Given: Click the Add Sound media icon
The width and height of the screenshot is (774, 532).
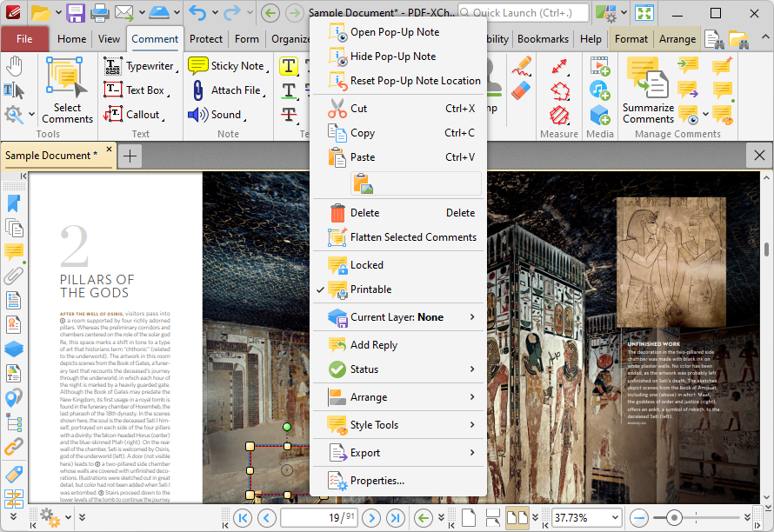Looking at the screenshot, I should [600, 90].
